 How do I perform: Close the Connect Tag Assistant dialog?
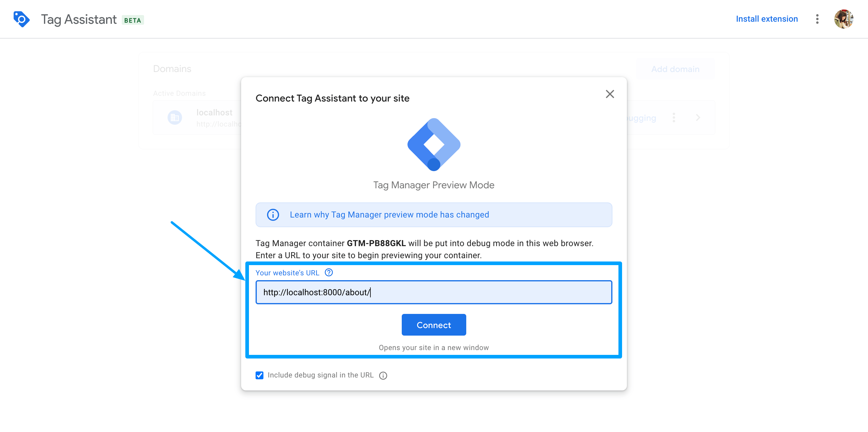coord(609,94)
